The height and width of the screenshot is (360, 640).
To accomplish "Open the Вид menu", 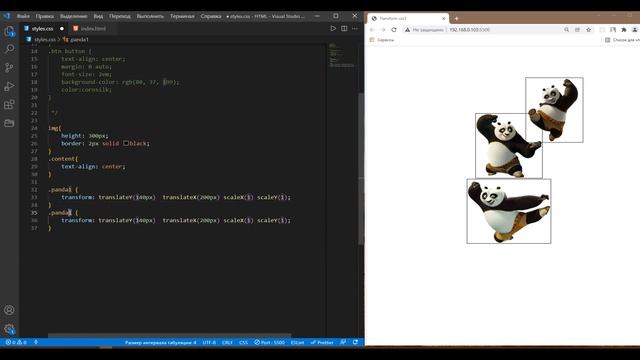I will 98,16.
